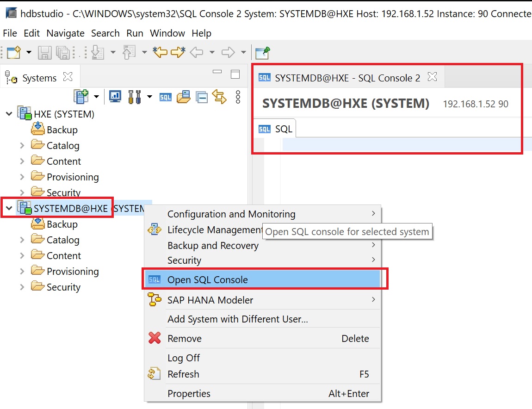Click the Add System icon in Systems view
Screen dimensions: 532x409
(x=81, y=97)
